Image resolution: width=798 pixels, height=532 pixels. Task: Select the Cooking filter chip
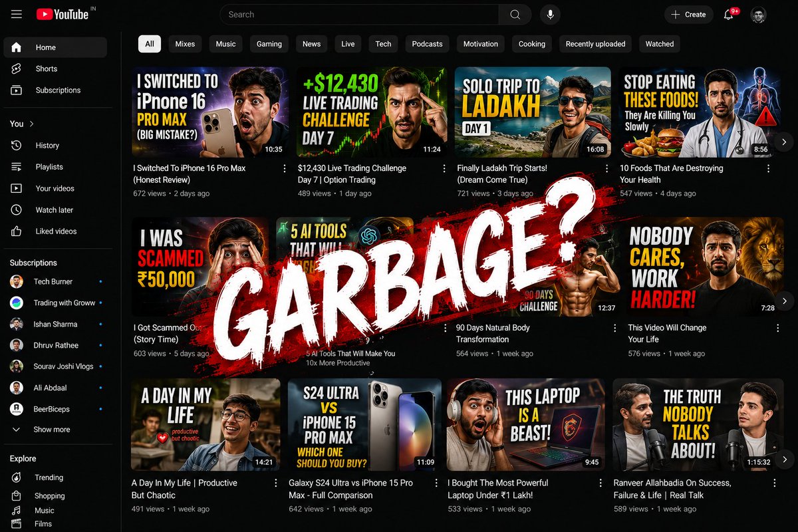[x=532, y=44]
